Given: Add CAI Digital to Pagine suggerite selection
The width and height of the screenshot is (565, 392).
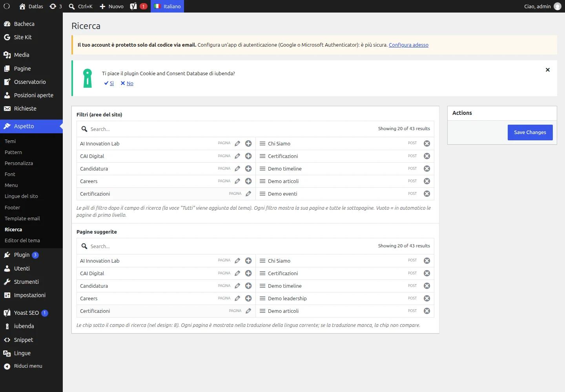Looking at the screenshot, I should pyautogui.click(x=248, y=273).
